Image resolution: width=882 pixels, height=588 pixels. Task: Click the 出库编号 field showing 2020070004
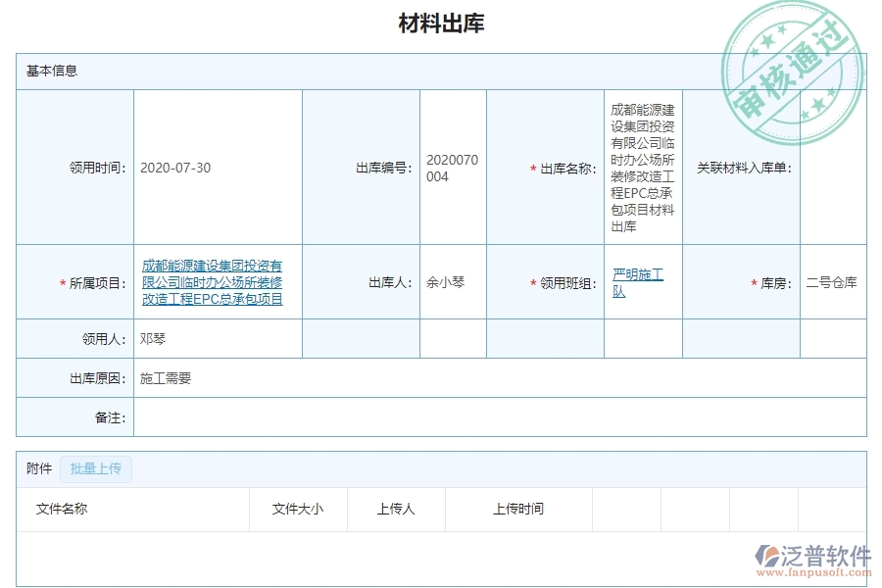coord(452,168)
